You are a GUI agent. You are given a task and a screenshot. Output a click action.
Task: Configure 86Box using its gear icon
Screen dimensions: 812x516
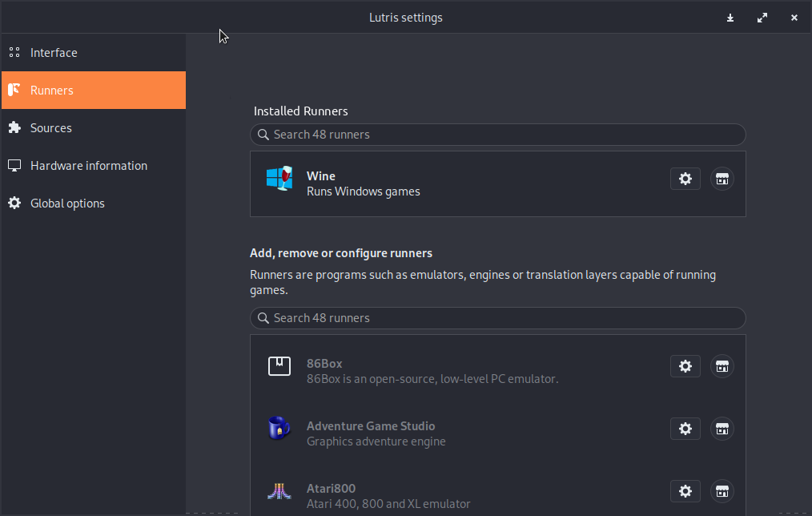point(685,366)
